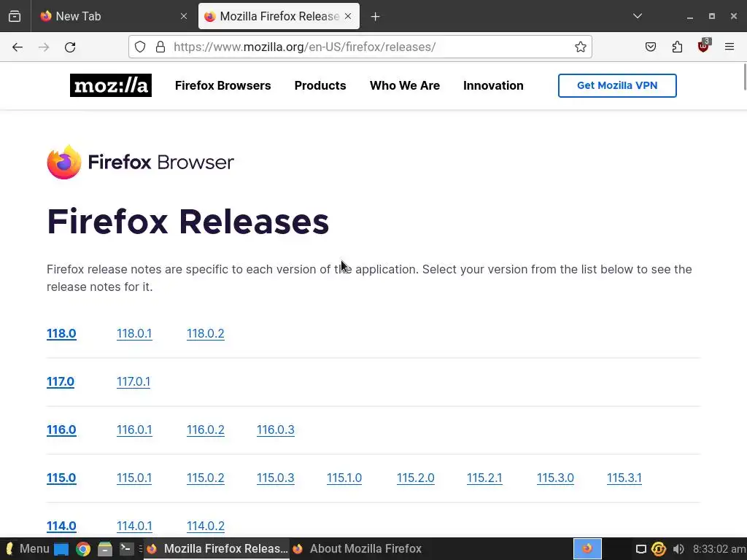Open release notes for 115.2.1
747x560 pixels.
point(484,478)
